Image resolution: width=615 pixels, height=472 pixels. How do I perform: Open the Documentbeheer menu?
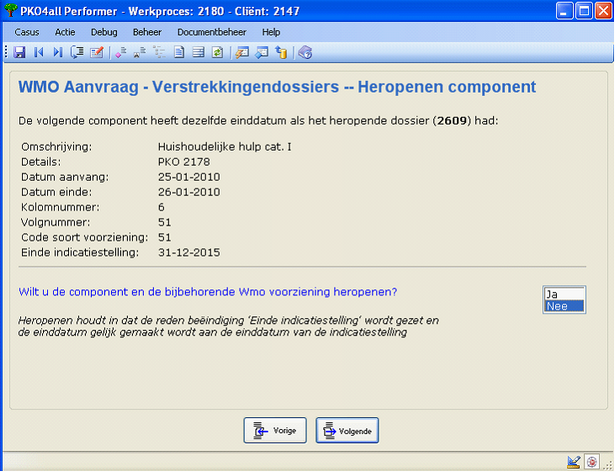(x=212, y=32)
